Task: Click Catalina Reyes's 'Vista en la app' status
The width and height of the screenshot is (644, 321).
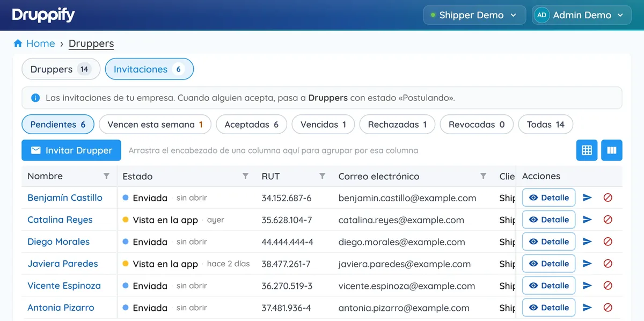Action: [165, 220]
